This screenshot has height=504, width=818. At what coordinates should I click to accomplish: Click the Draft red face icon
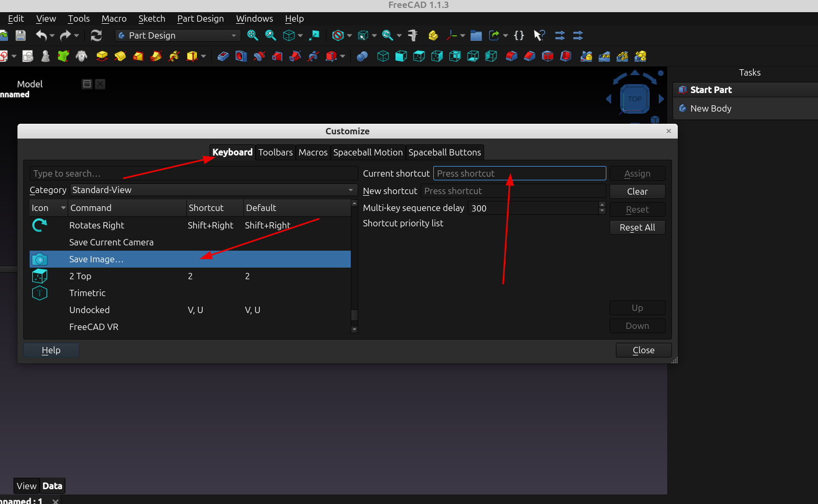click(x=548, y=56)
